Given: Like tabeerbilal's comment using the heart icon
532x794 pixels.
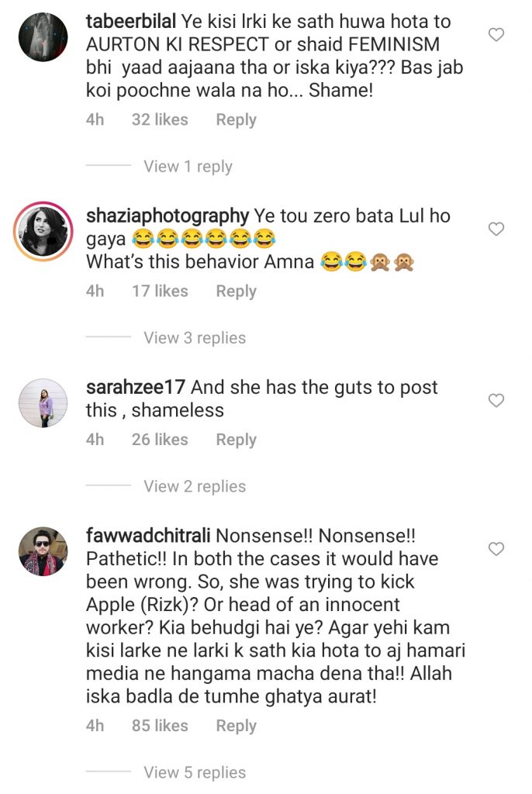Looking at the screenshot, I should [496, 33].
